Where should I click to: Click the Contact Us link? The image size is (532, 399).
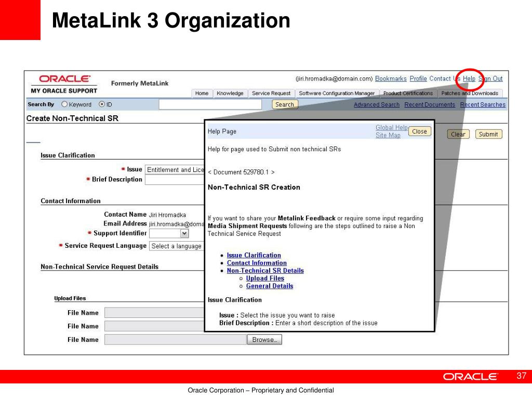(x=445, y=79)
